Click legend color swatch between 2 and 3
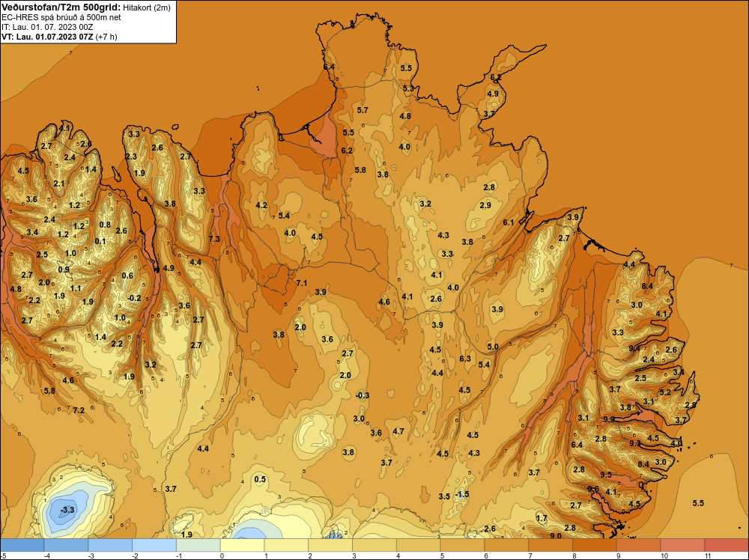This screenshot has height=560, width=749. point(330,545)
